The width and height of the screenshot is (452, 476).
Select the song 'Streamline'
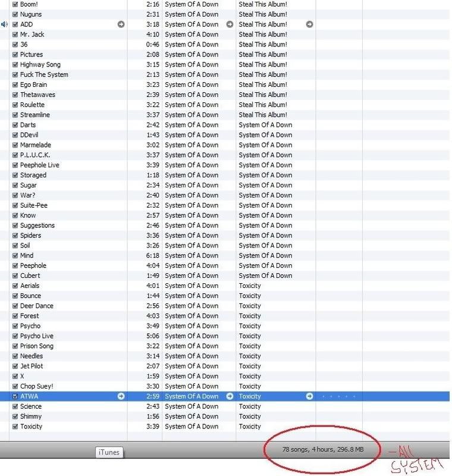(x=35, y=114)
